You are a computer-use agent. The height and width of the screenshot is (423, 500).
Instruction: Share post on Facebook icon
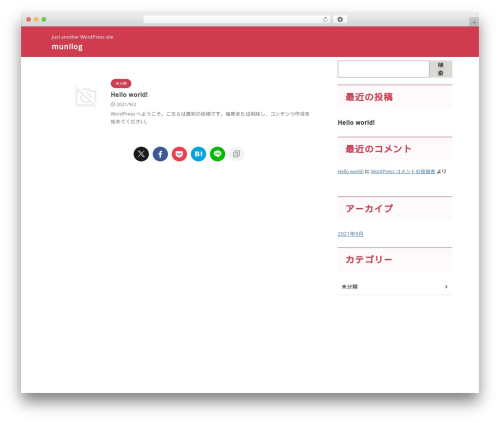(160, 154)
